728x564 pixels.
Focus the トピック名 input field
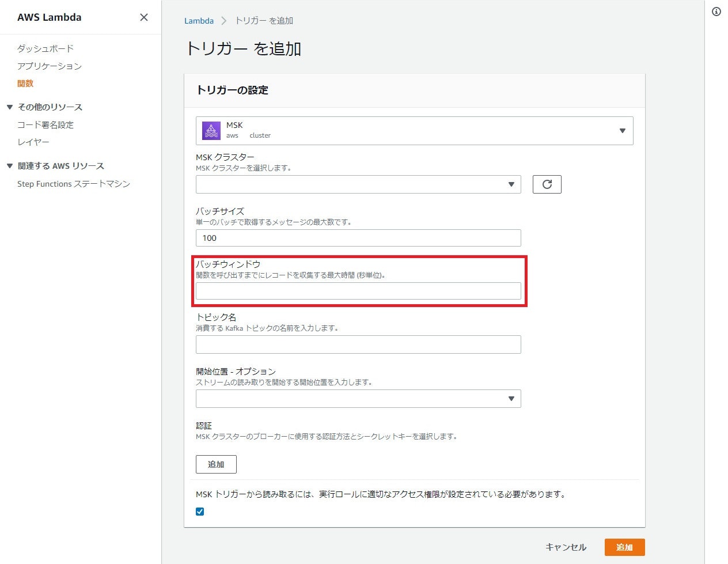[358, 345]
